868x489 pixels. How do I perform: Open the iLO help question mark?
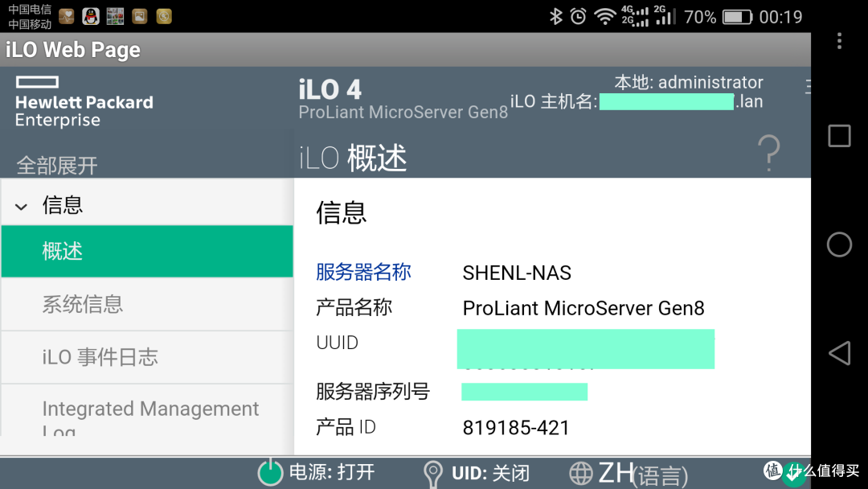[x=769, y=153]
